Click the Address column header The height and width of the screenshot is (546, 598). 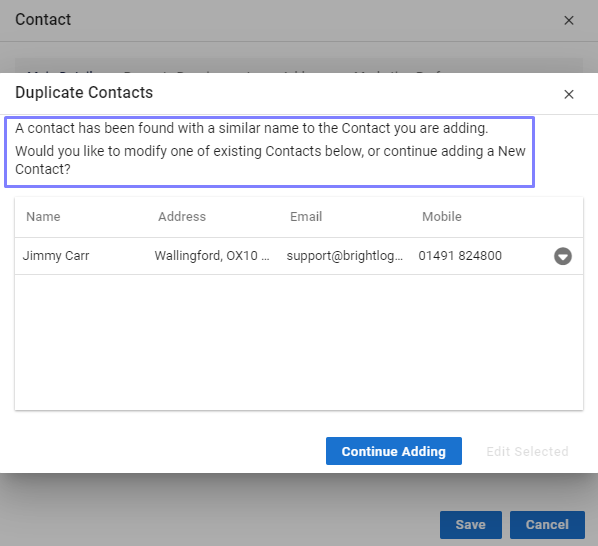pos(182,217)
